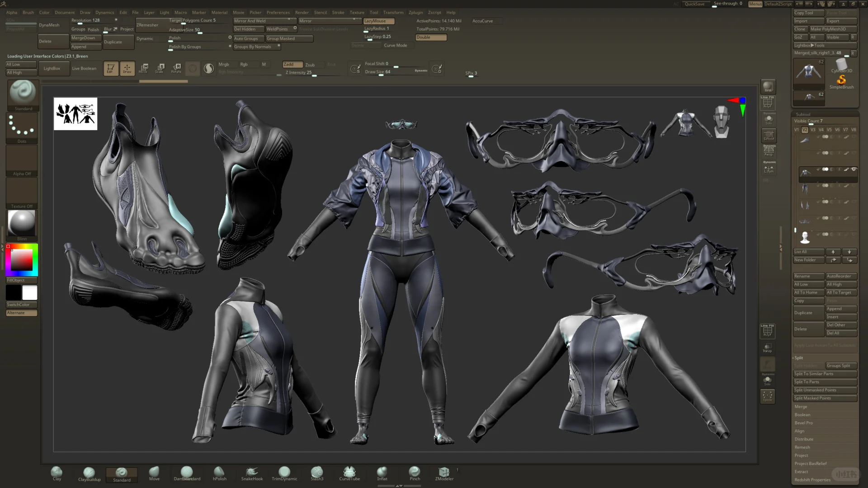This screenshot has width=868, height=488.
Task: Select the Rotate transform tool
Action: point(176,68)
